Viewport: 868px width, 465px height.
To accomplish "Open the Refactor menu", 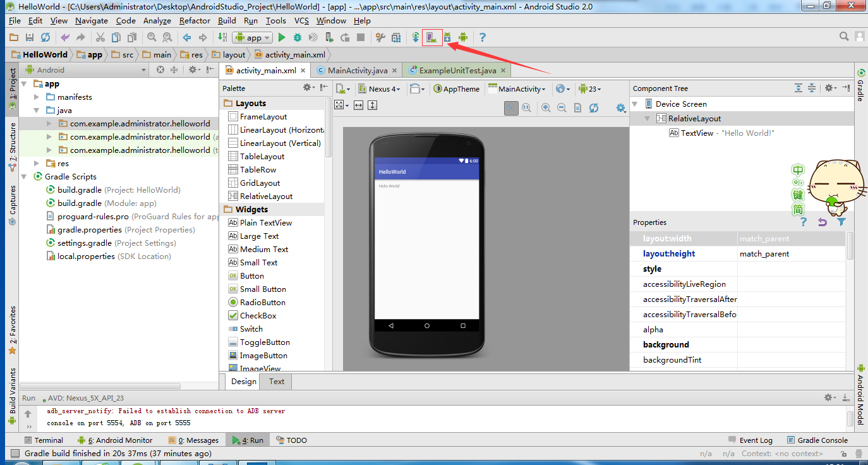I will (195, 20).
